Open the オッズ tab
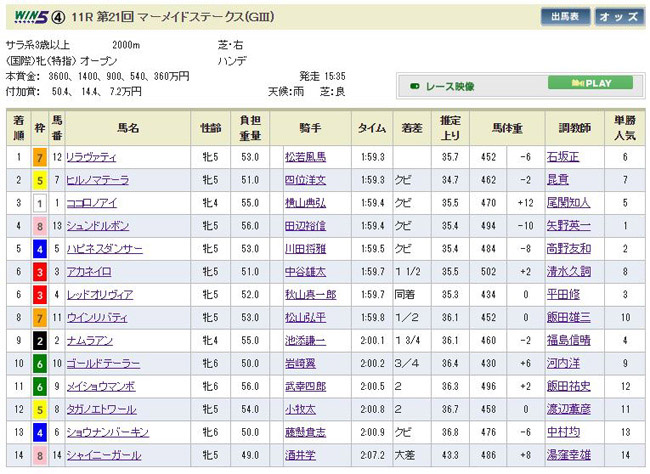Viewport: 650px width, 474px height. point(619,17)
